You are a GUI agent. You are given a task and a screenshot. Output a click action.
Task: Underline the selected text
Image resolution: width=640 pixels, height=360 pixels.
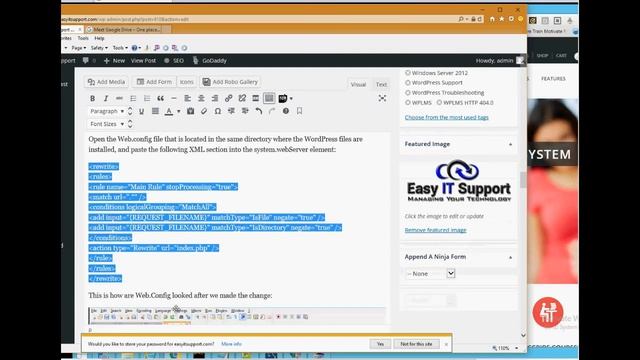point(141,111)
